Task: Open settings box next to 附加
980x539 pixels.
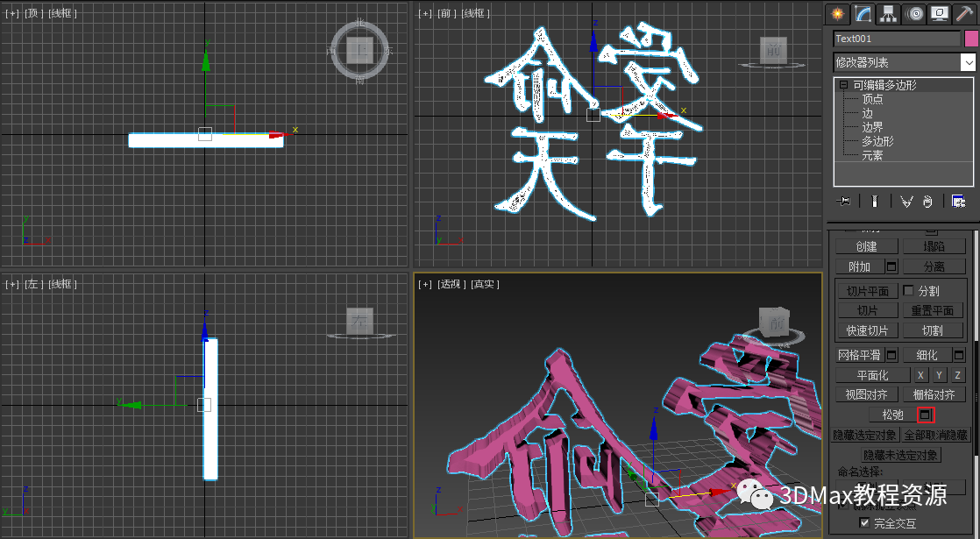Action: click(891, 266)
